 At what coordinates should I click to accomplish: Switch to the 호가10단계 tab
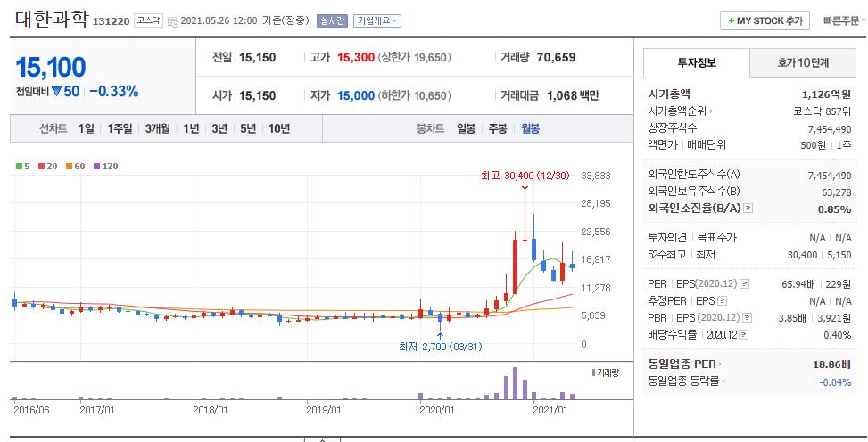803,62
